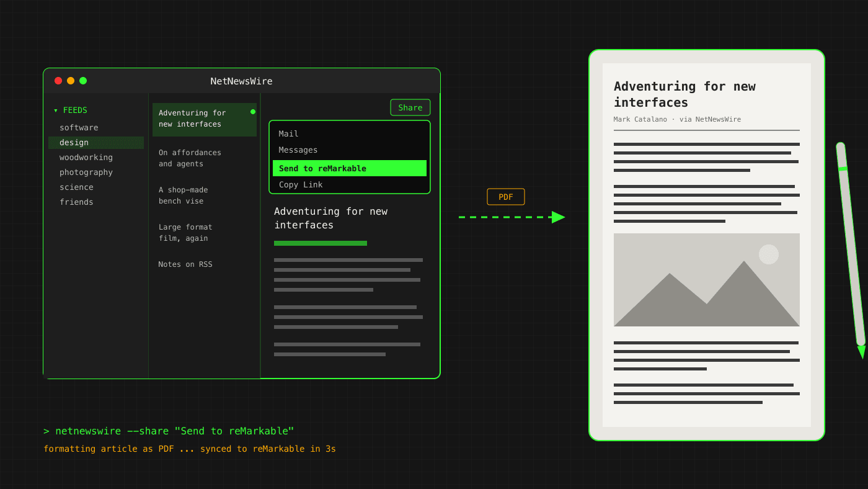
Task: Open the woodworking feed
Action: coord(96,157)
